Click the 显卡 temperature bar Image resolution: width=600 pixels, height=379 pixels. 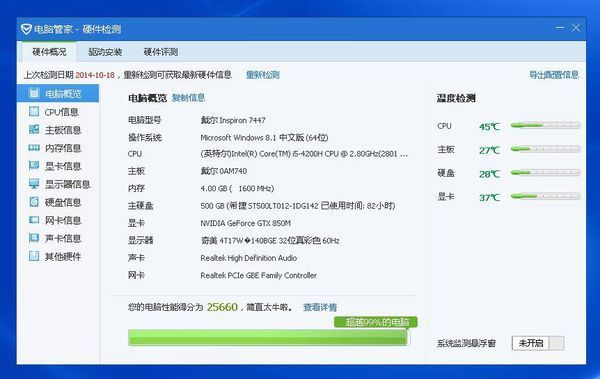pyautogui.click(x=545, y=196)
